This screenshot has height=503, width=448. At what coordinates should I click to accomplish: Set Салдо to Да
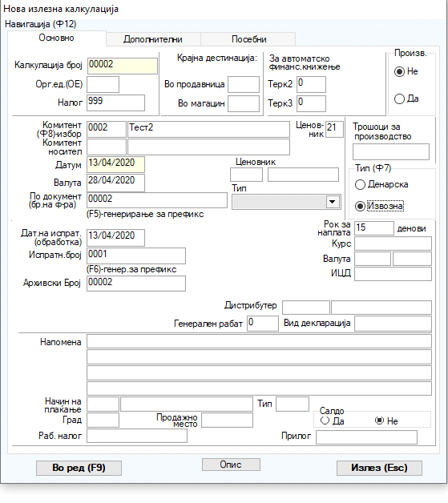(x=325, y=421)
